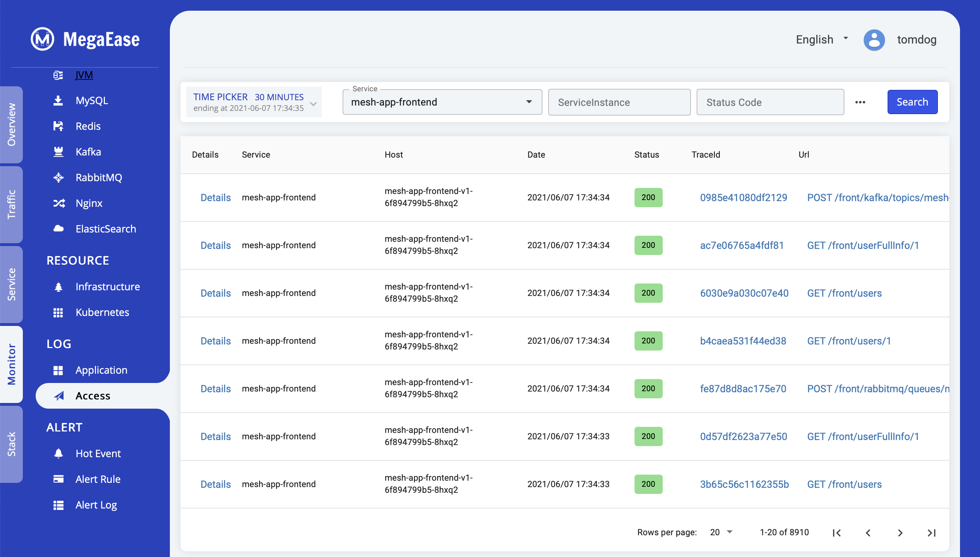Switch to the Stack side tab
This screenshot has height=557, width=980.
click(11, 444)
